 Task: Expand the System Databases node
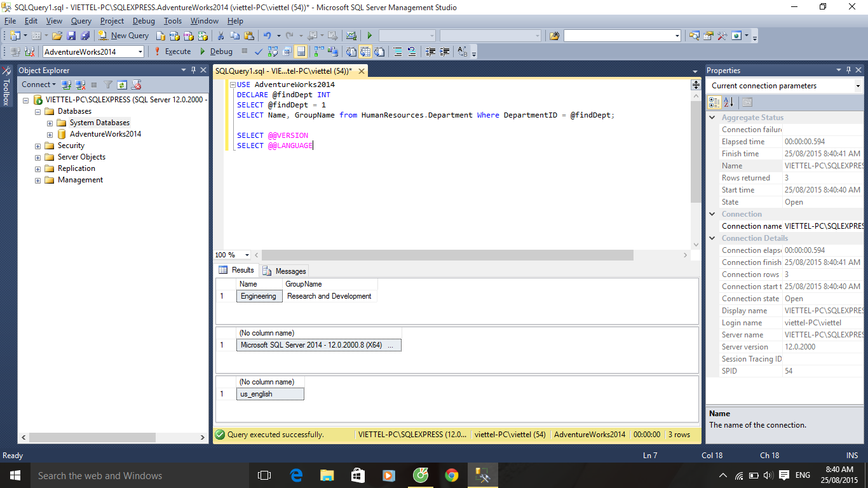(x=50, y=123)
